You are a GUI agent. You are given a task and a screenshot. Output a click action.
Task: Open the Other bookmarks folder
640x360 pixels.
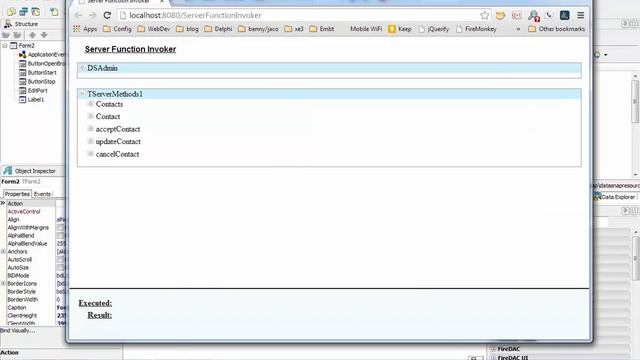coord(557,29)
